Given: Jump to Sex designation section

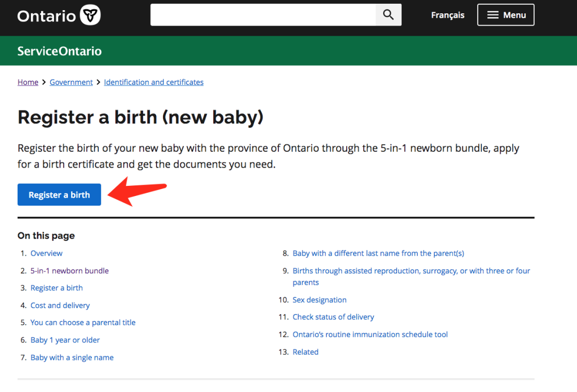Looking at the screenshot, I should pos(319,300).
